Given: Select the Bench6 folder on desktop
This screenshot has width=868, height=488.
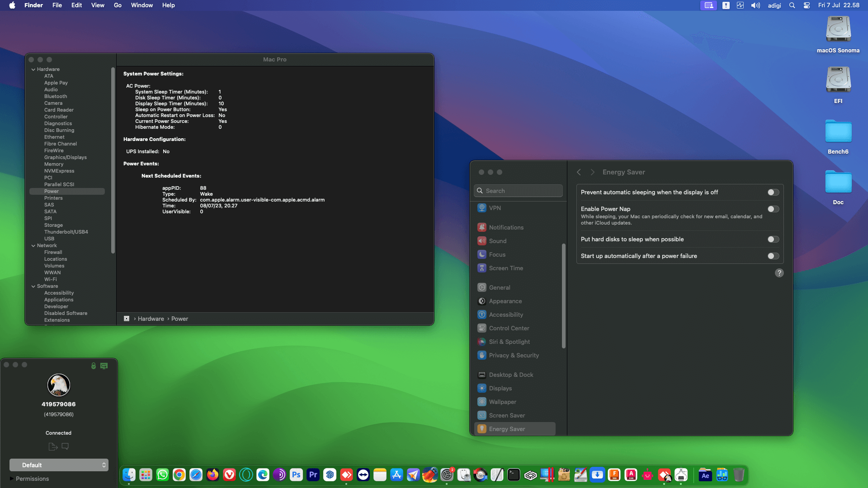Looking at the screenshot, I should click(838, 136).
